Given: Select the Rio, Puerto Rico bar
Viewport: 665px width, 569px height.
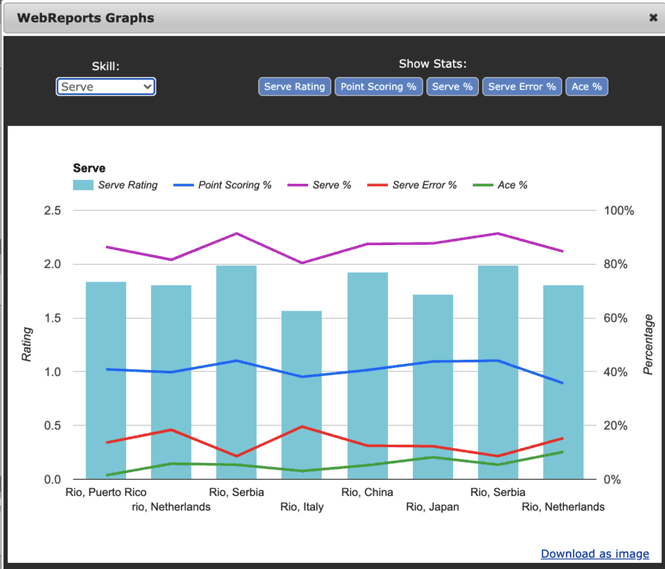Looking at the screenshot, I should 105,380.
